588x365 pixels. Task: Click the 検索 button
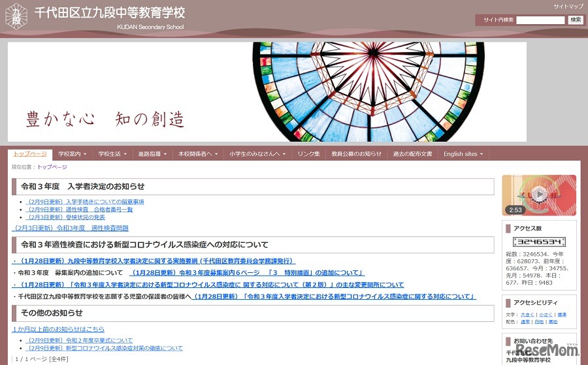tap(576, 20)
